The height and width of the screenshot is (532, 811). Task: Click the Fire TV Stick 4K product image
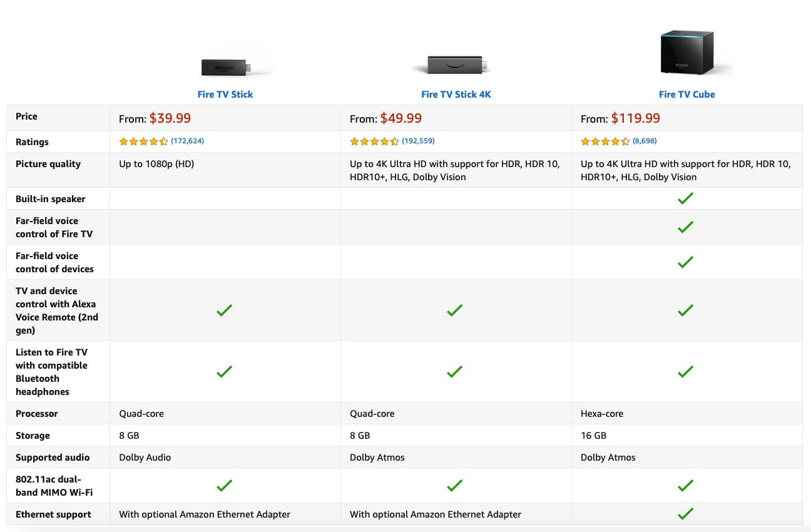pyautogui.click(x=456, y=65)
